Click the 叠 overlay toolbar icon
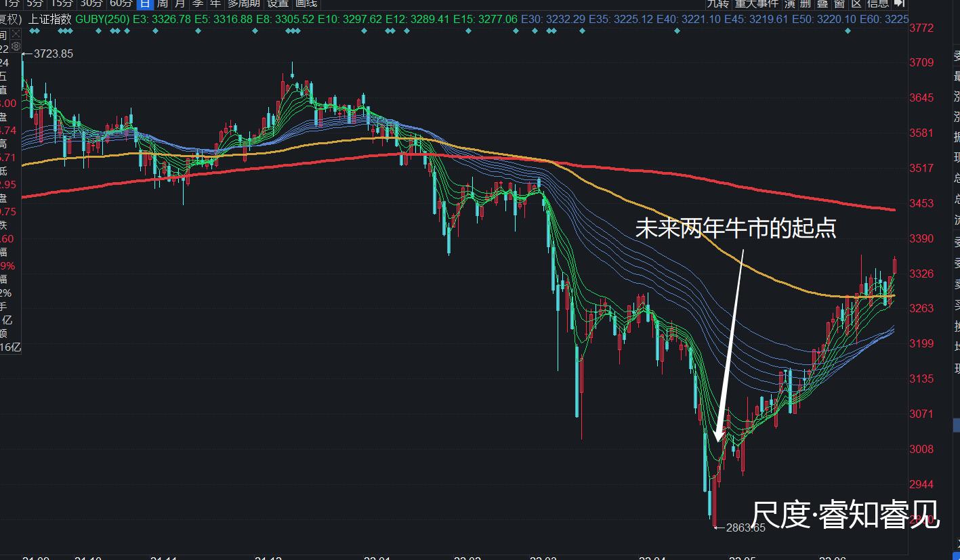The image size is (960, 560). click(x=821, y=3)
